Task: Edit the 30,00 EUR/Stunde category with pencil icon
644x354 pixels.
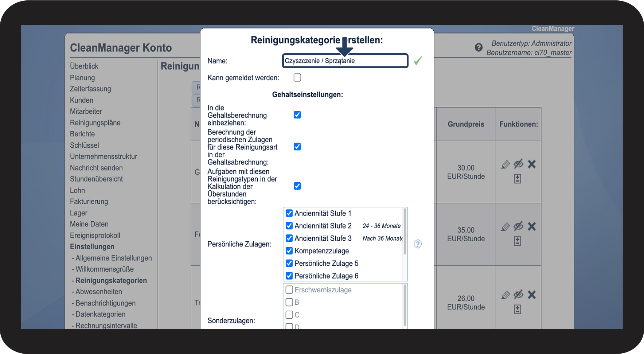Action: [x=505, y=164]
